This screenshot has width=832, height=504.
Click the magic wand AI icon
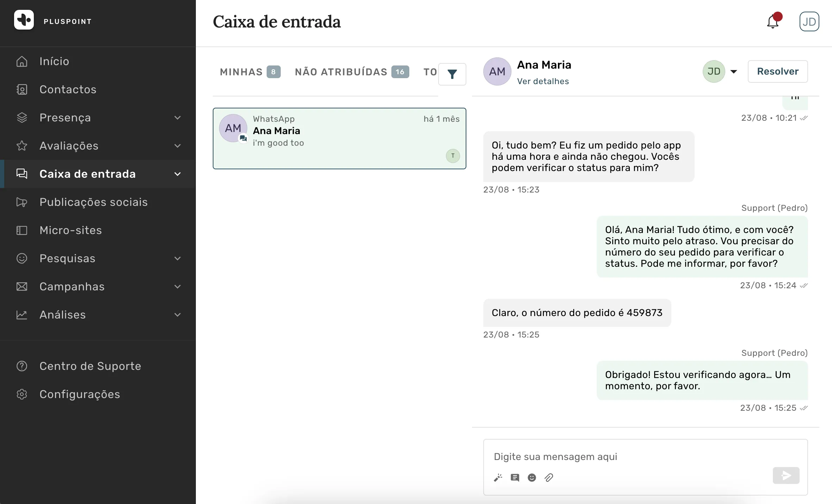pyautogui.click(x=498, y=478)
